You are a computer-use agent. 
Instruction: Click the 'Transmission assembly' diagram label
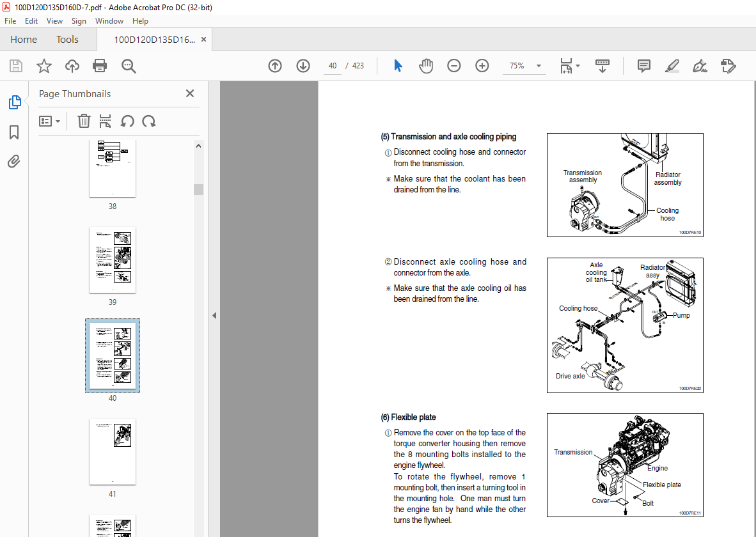pyautogui.click(x=583, y=176)
